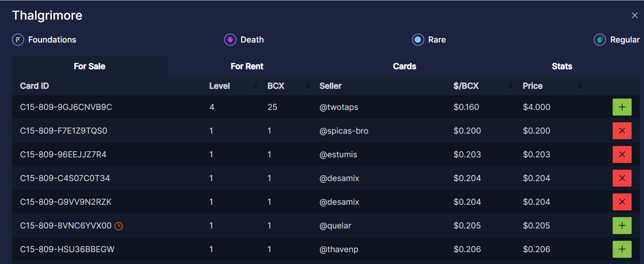Remove @spicas-bro card with red X
This screenshot has height=264, width=644.
[622, 131]
